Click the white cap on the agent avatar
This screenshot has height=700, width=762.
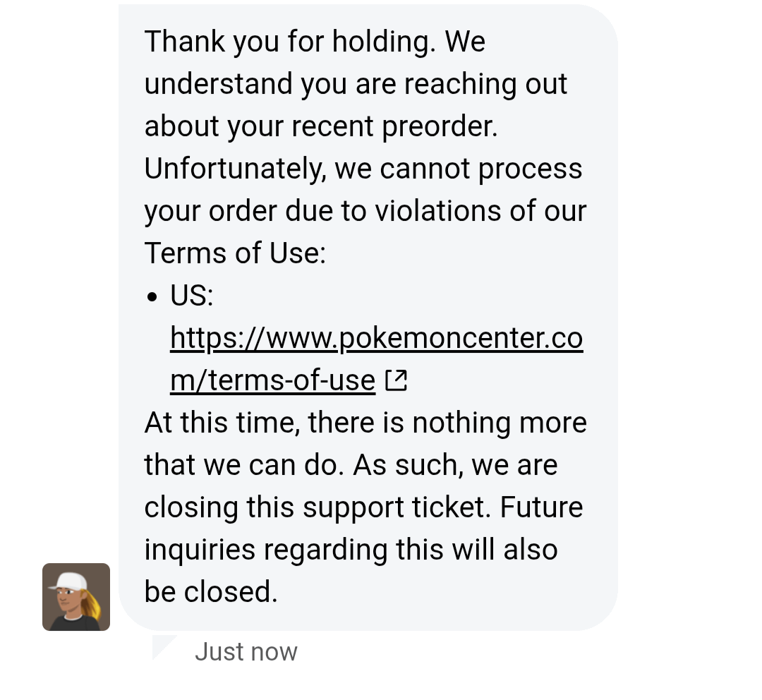tap(69, 581)
